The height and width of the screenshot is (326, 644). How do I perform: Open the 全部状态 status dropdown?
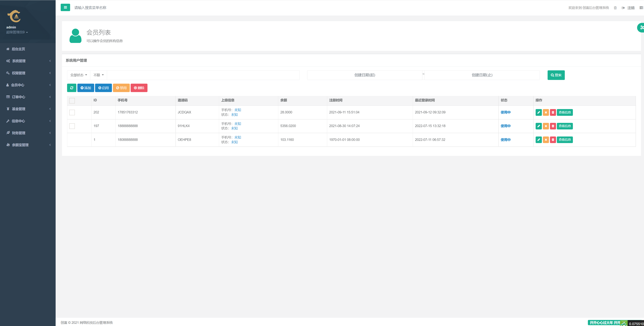tap(79, 75)
